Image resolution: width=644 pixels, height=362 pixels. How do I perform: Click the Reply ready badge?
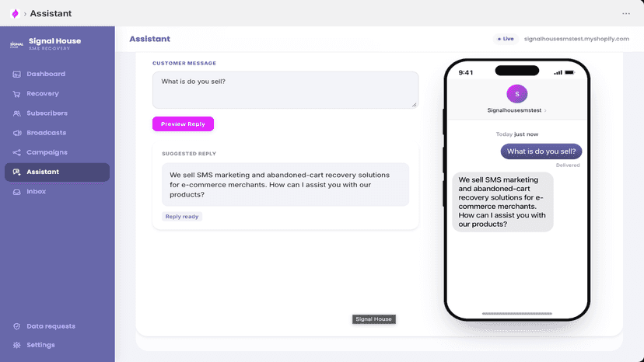[182, 217]
